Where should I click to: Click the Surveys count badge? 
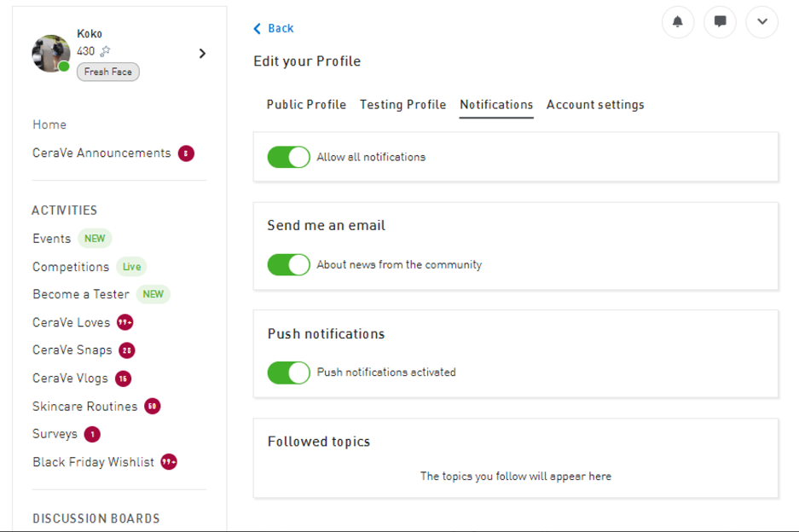[x=92, y=435]
